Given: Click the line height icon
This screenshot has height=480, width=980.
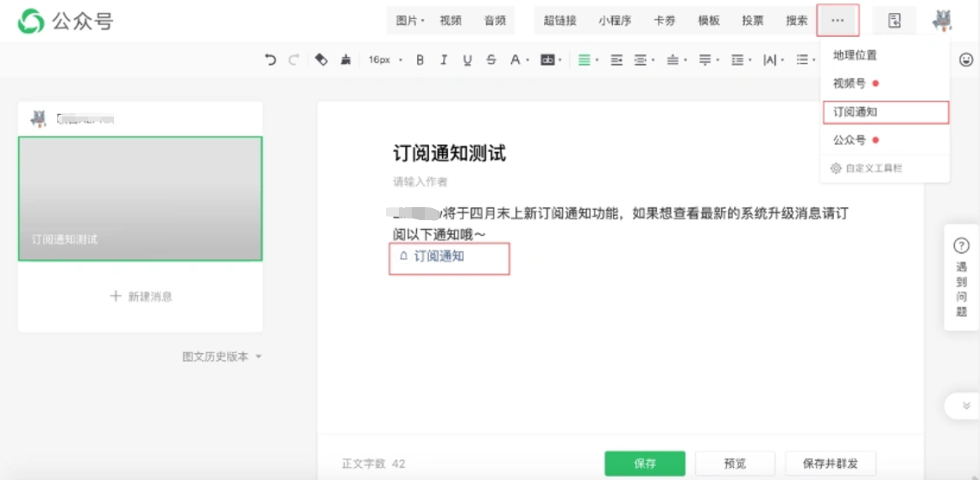Looking at the screenshot, I should click(x=737, y=60).
